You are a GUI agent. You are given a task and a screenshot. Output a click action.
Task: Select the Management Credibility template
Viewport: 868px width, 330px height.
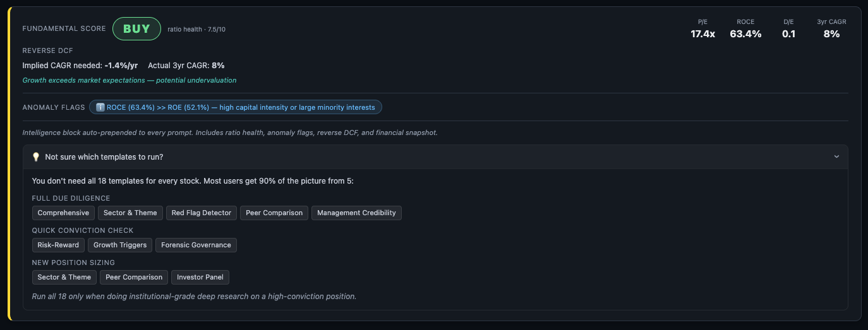(356, 213)
